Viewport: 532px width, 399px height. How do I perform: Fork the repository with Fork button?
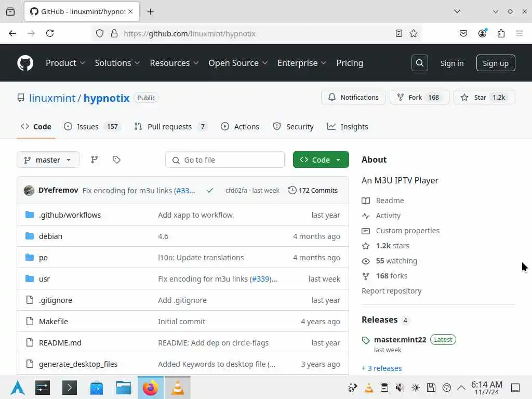(419, 97)
